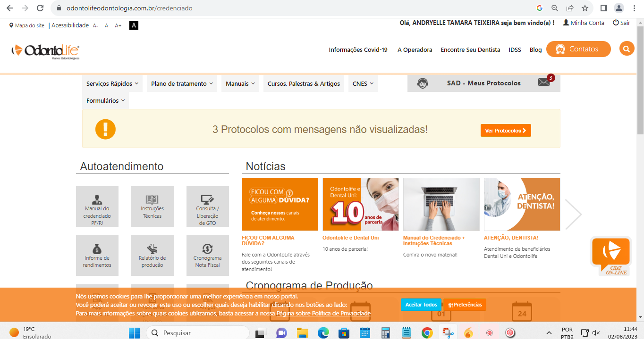Open the Chat On-line widget
This screenshot has height=339, width=644.
point(610,256)
